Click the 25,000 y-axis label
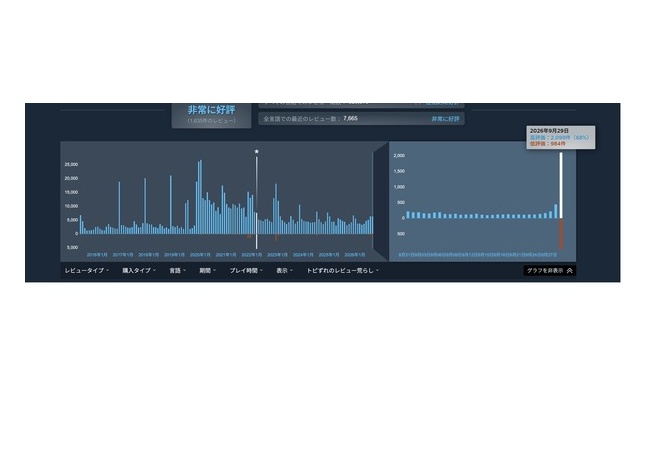This screenshot has height=450, width=650. point(71,165)
